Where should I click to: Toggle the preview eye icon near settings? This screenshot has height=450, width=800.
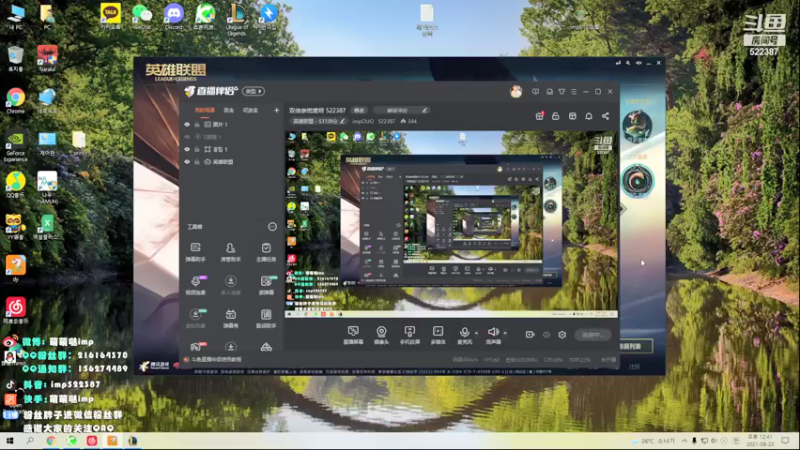click(x=546, y=335)
